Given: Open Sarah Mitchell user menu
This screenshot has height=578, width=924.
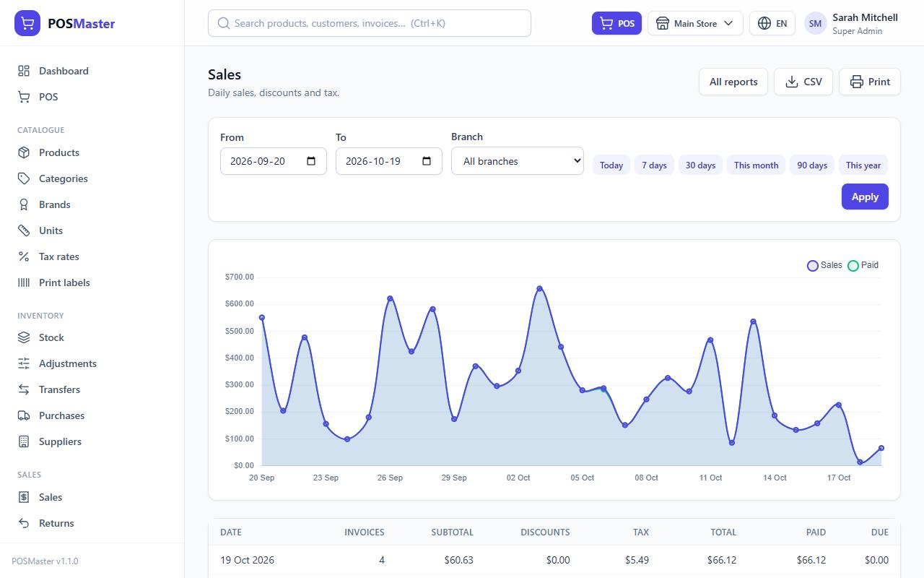Looking at the screenshot, I should (852, 23).
